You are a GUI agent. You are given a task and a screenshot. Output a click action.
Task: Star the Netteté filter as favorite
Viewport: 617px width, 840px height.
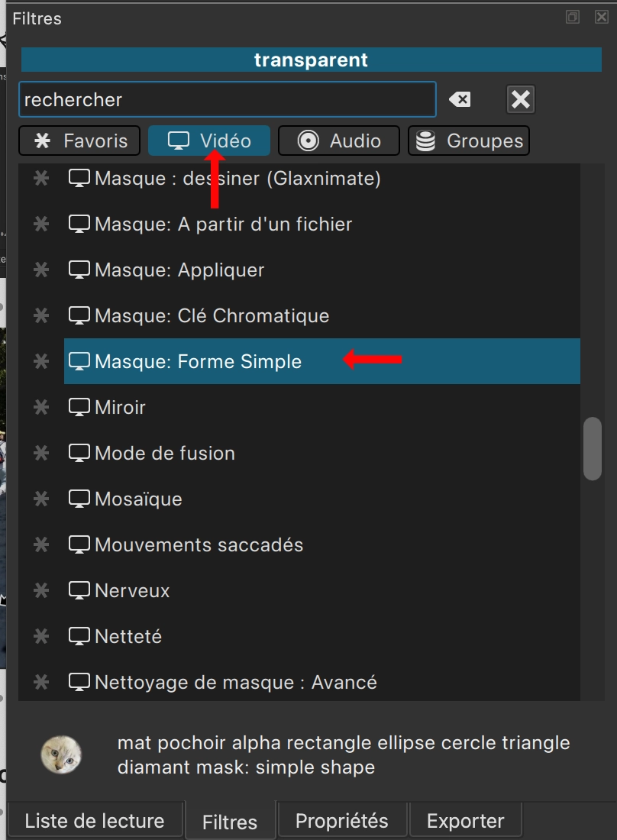(x=41, y=636)
